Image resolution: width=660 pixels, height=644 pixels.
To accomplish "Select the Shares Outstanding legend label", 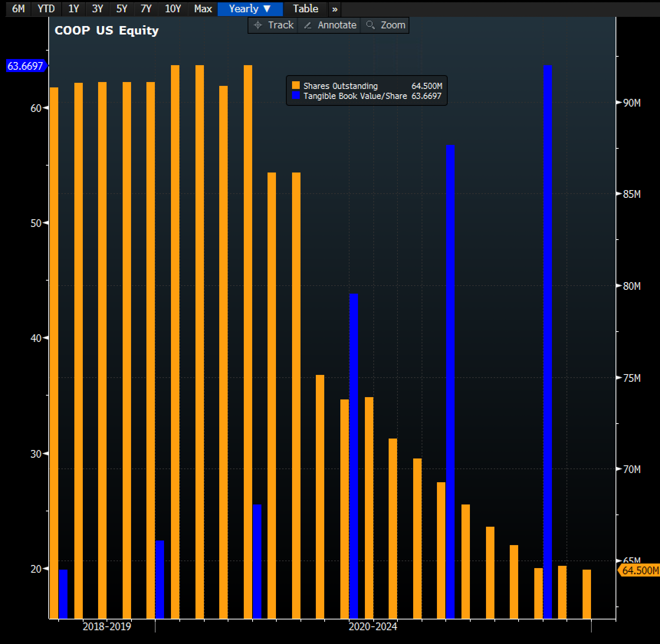I will click(340, 86).
